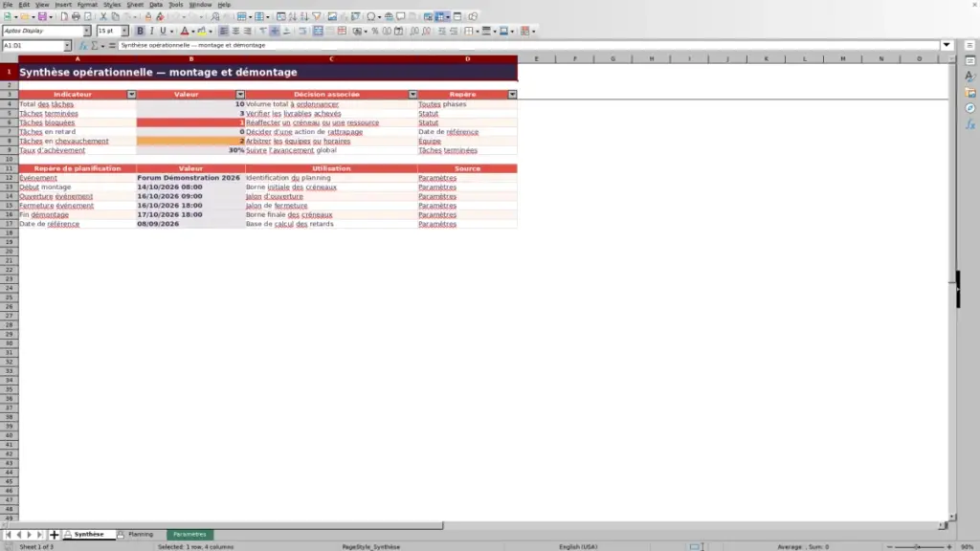This screenshot has width=980, height=551.
Task: Toggle Center Horizontally alignment
Action: click(235, 32)
